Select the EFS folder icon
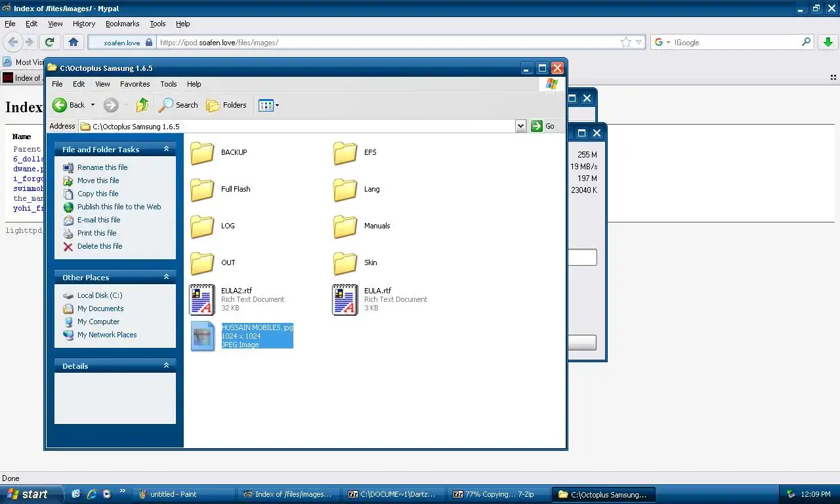Viewport: 840px width, 504px height. [345, 153]
